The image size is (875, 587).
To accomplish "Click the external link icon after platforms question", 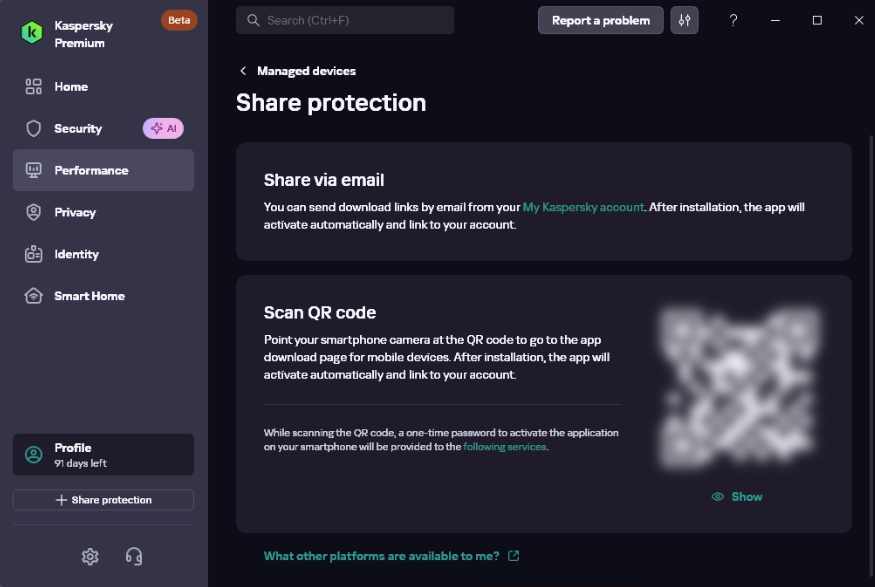I will pos(513,556).
